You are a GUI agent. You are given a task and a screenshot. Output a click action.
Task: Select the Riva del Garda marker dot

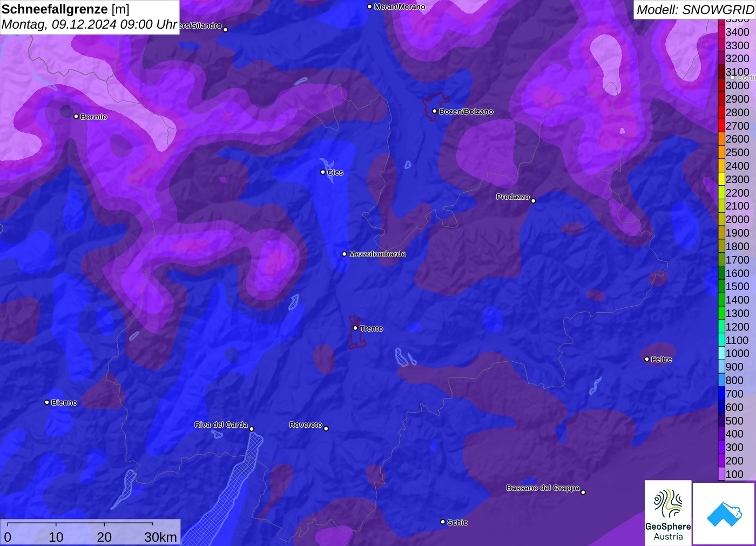[252, 429]
